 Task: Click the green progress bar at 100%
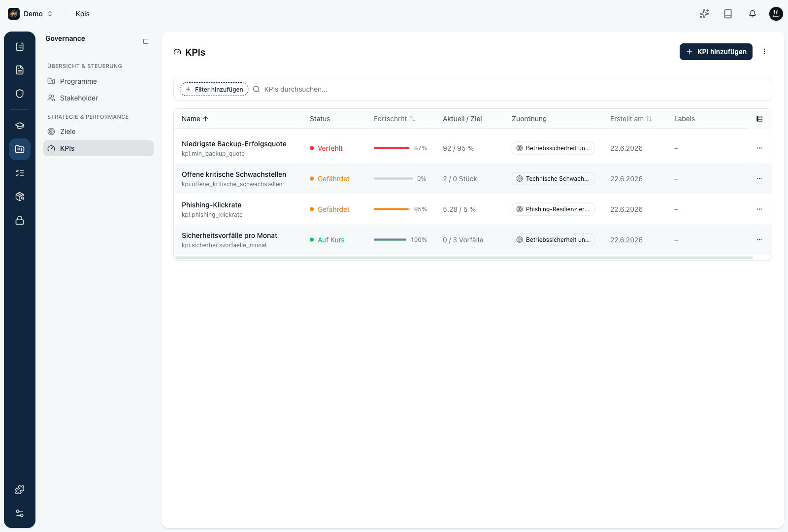pyautogui.click(x=390, y=240)
